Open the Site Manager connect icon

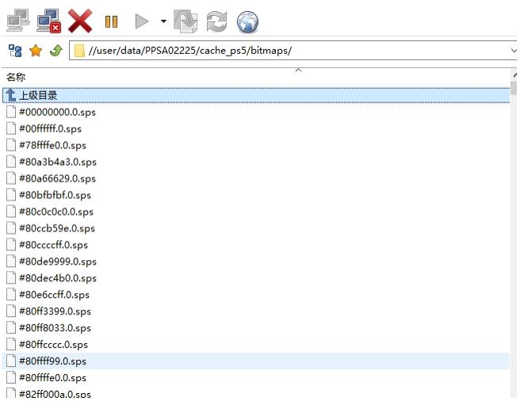18,21
